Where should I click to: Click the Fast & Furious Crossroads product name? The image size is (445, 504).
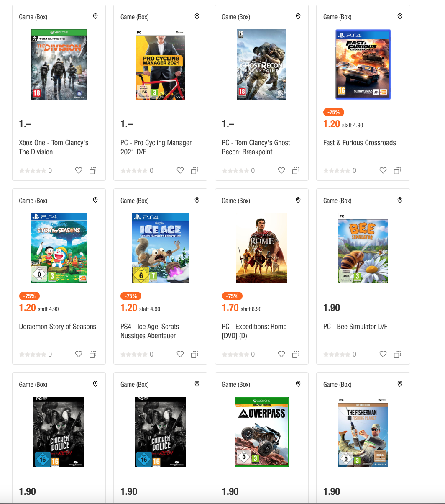tap(359, 143)
